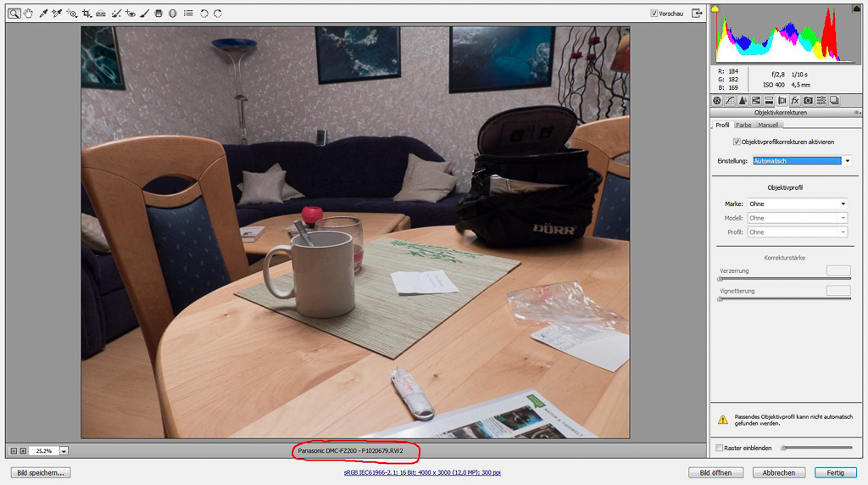The width and height of the screenshot is (868, 485).
Task: Select the Adjustment Brush tool
Action: click(144, 14)
